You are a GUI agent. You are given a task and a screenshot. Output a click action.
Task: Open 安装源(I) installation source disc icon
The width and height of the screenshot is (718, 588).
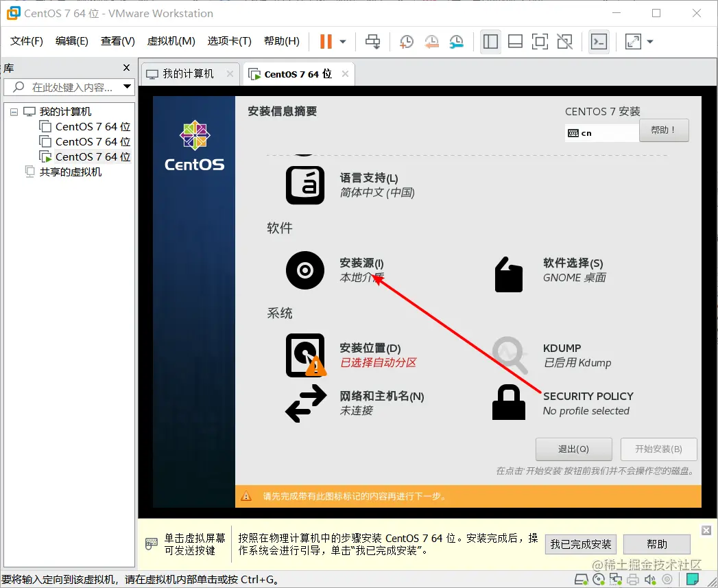(x=305, y=270)
